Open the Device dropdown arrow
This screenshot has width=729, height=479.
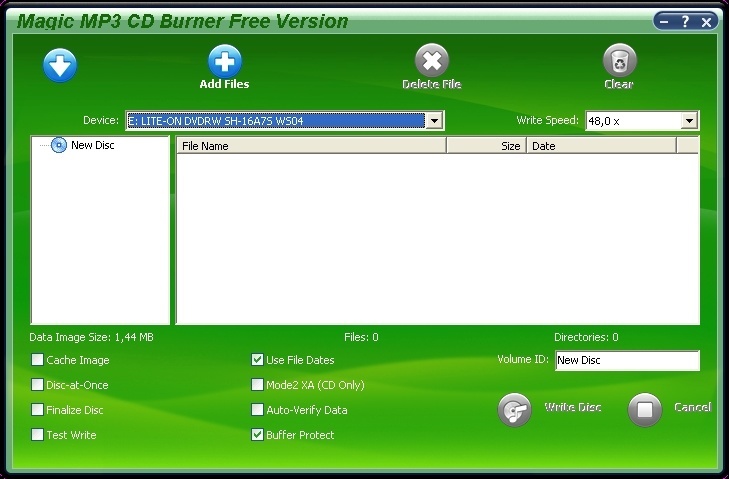coord(434,121)
